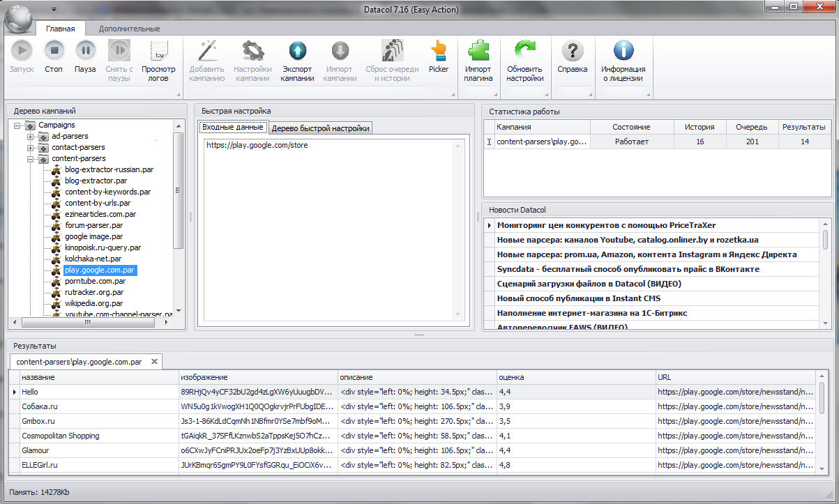Select wikipedia.org.par in the campaign tree

pyautogui.click(x=94, y=303)
